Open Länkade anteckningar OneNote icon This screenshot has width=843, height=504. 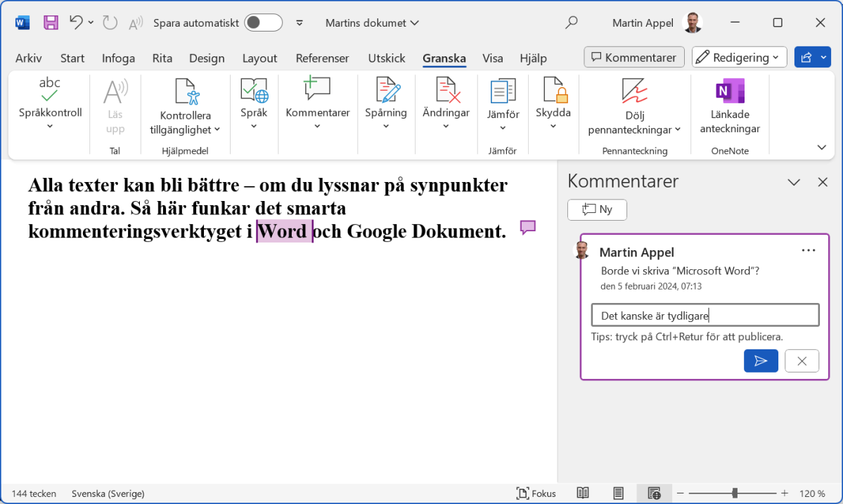730,91
